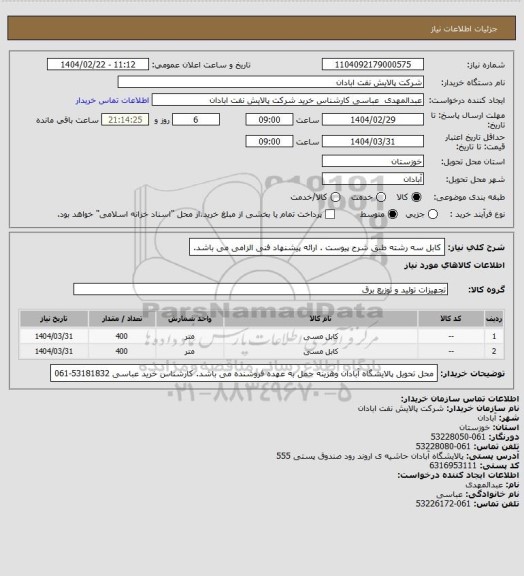Click the تاریخ نیاز column header
This screenshot has width=524, height=576.
(x=54, y=318)
